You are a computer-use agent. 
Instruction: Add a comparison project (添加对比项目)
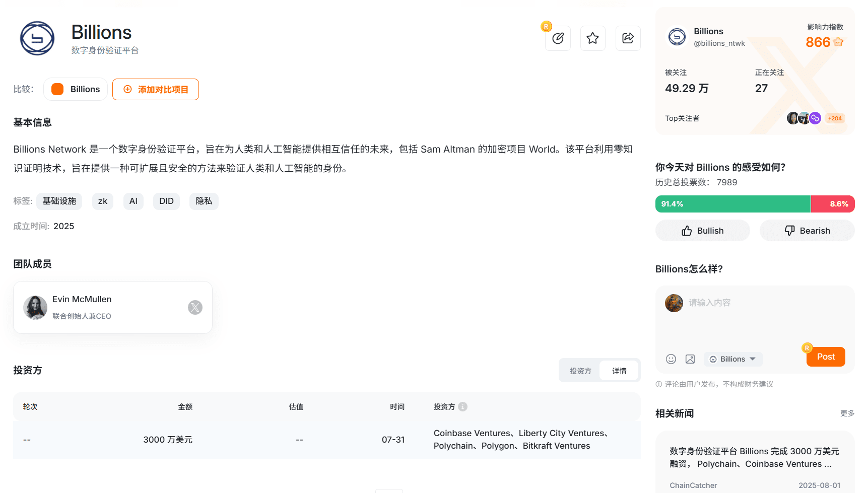click(x=156, y=89)
